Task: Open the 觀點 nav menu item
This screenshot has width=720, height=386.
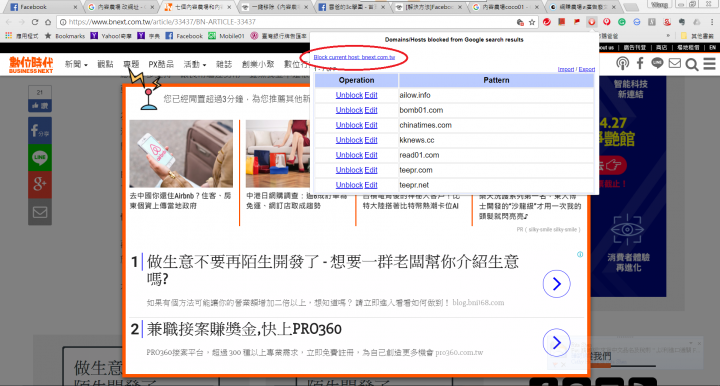Action: coord(105,64)
